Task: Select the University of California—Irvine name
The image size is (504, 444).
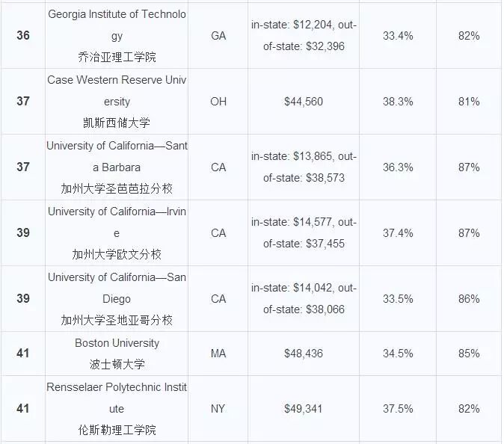Action: tap(117, 232)
